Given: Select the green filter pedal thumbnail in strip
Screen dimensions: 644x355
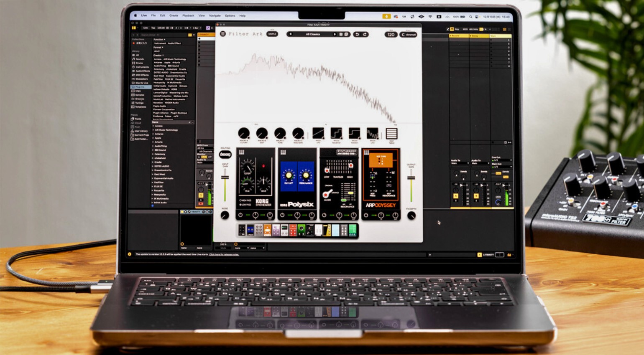Looking at the screenshot, I should coord(301,230).
